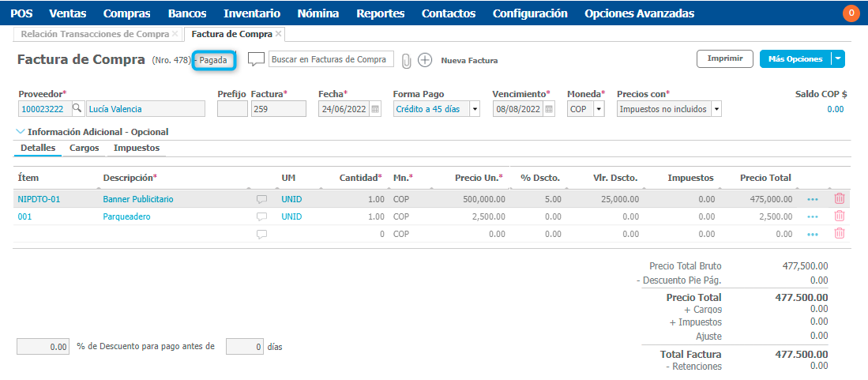This screenshot has width=868, height=380.
Task: Click comment icon on Banner Publicitario row
Action: coord(261,199)
